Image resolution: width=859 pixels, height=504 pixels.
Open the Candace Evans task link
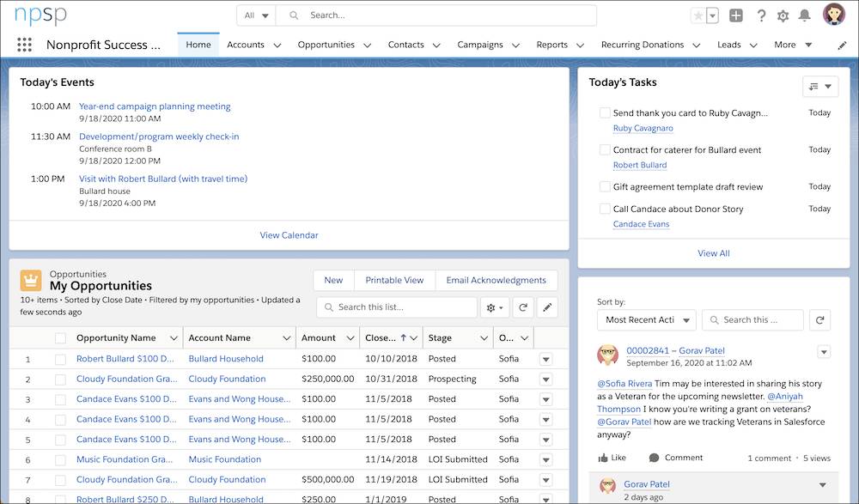[641, 224]
